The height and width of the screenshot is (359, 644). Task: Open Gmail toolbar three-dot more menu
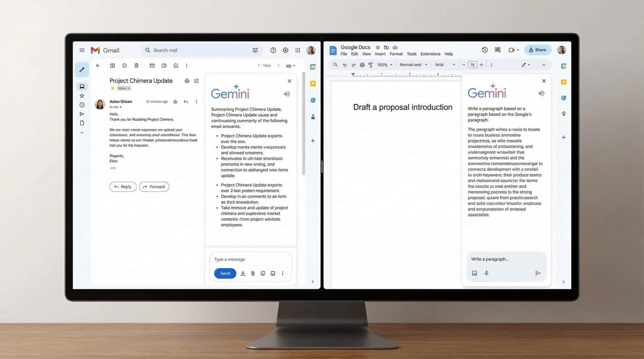coord(186,66)
